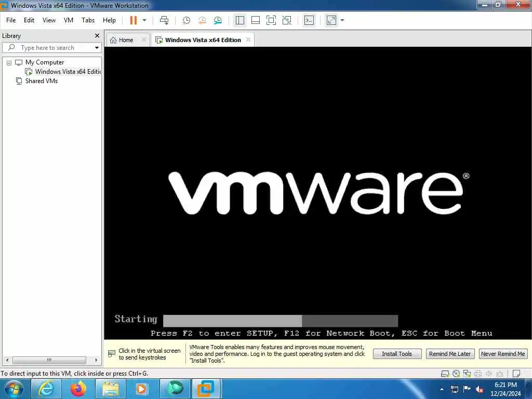This screenshot has height=399, width=532.
Task: Select My Computer in the Library
Action: [45, 62]
